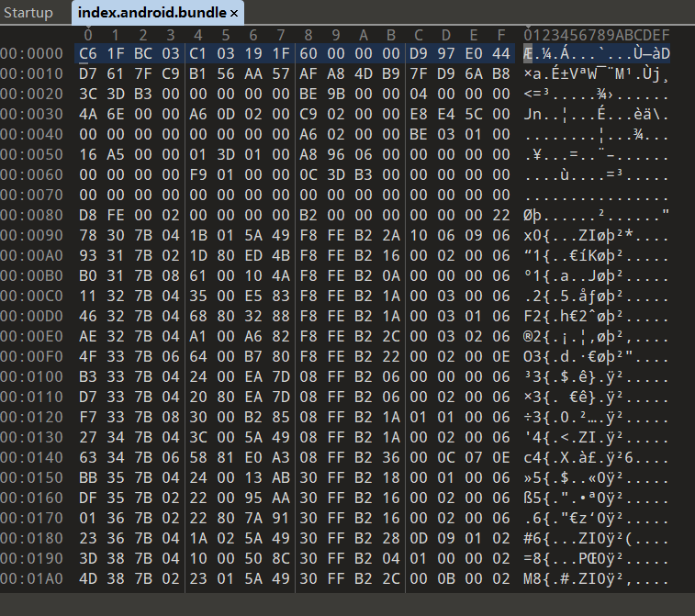
Task: Select byte 96 in row 00:0050
Action: pyautogui.click(x=336, y=154)
